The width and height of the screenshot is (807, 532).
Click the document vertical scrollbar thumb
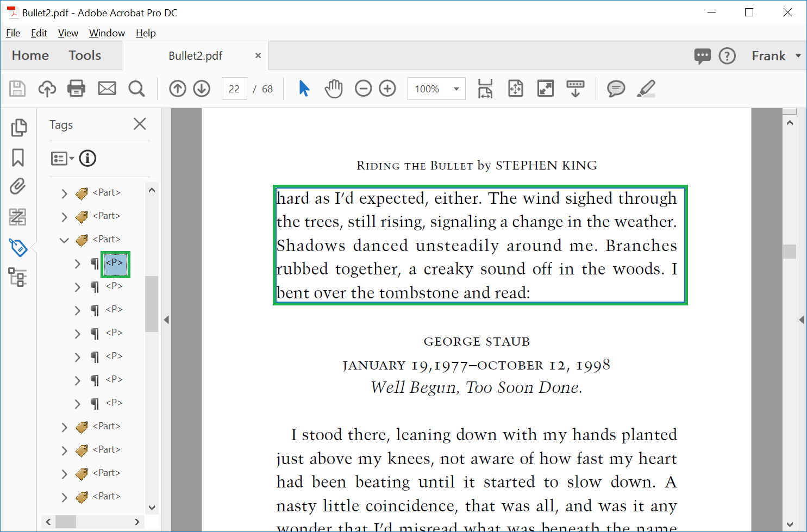[790, 251]
